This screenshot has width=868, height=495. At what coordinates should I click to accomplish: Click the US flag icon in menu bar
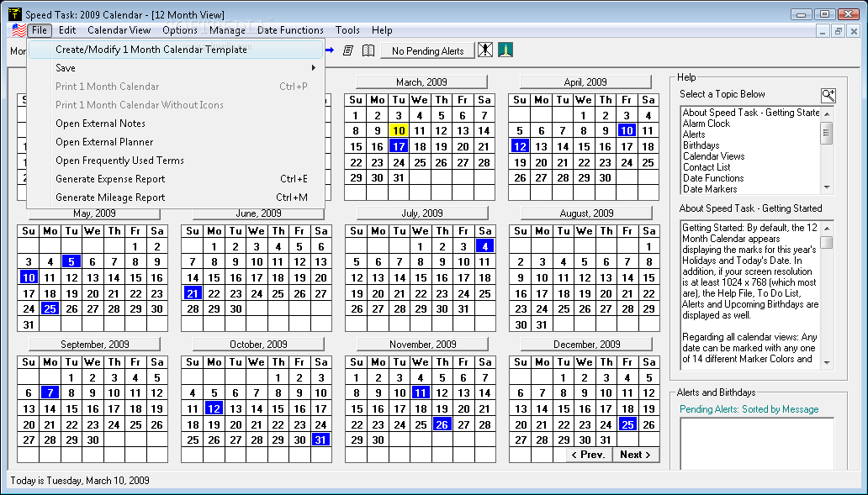coord(19,30)
